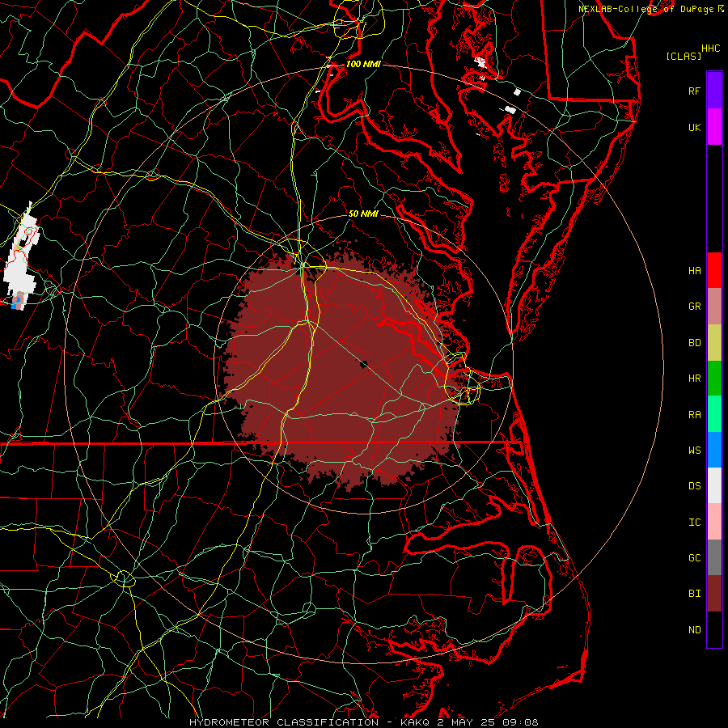Screen dimensions: 728x728
Task: Click the [CLAS] legend header
Action: [684, 56]
